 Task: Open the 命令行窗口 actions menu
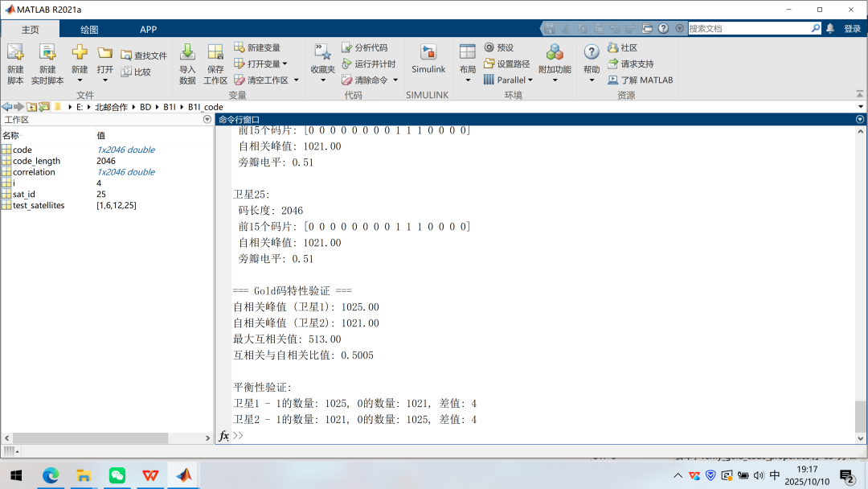[860, 120]
